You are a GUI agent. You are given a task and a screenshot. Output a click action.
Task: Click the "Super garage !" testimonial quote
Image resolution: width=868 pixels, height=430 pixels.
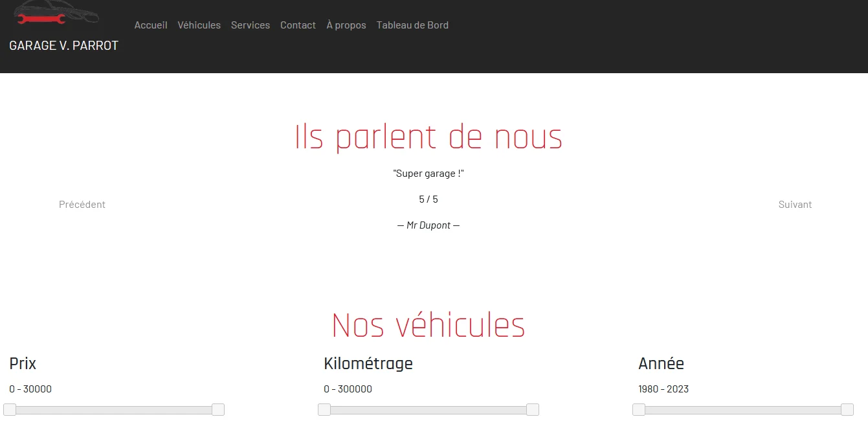pos(428,174)
